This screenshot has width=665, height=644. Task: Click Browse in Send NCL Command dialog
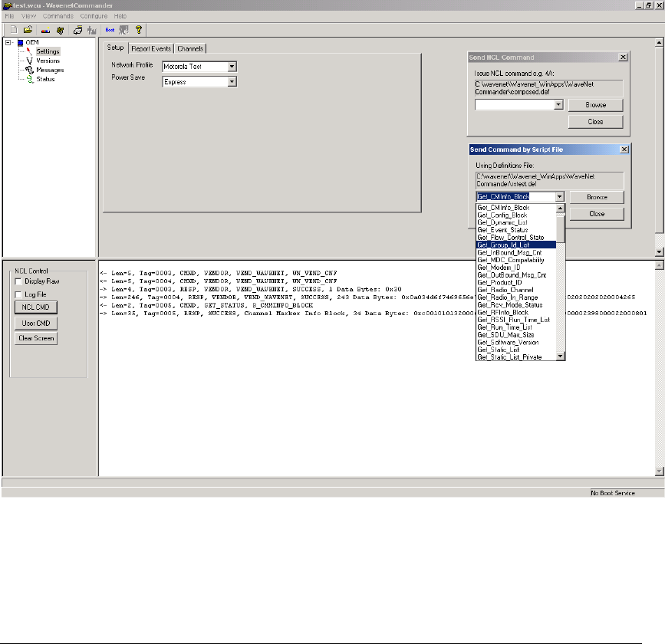pos(595,105)
